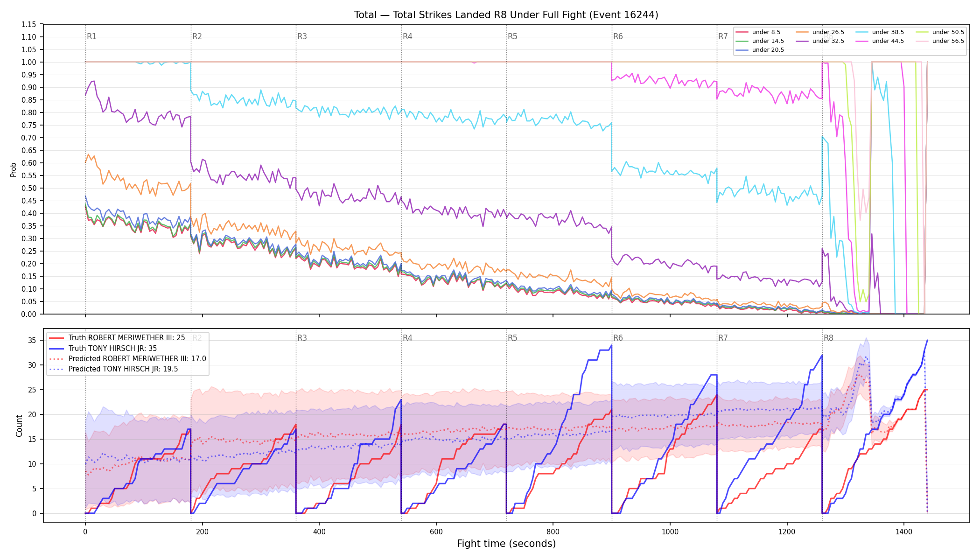Image resolution: width=980 pixels, height=560 pixels.
Task: Click the R6 round label in the count chart
Action: point(618,338)
